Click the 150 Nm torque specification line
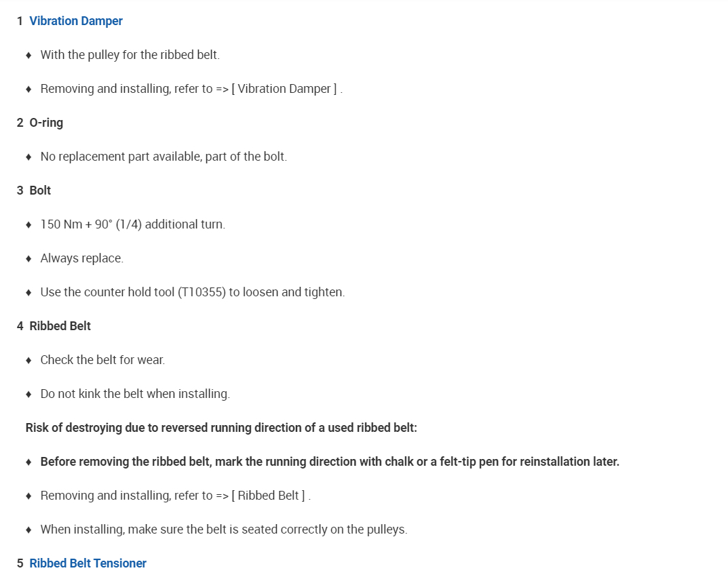Screen dimensions: 728x579 [x=132, y=224]
